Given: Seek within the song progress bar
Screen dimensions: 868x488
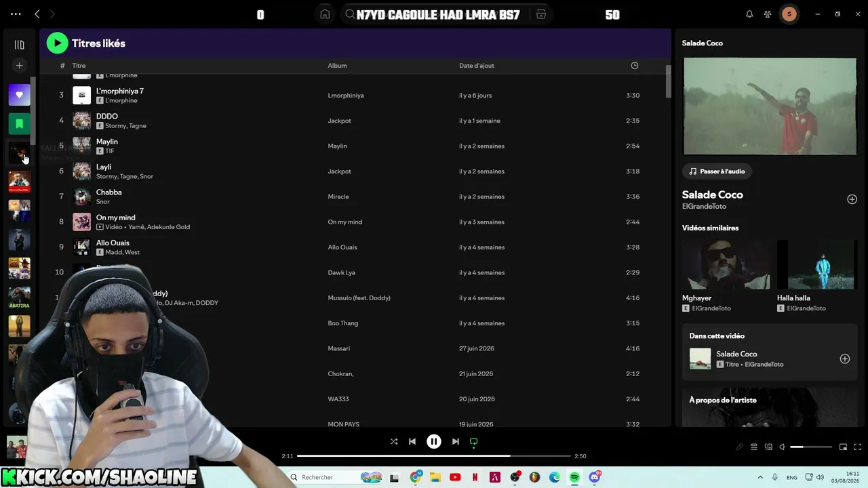Looking at the screenshot, I should coord(434,456).
